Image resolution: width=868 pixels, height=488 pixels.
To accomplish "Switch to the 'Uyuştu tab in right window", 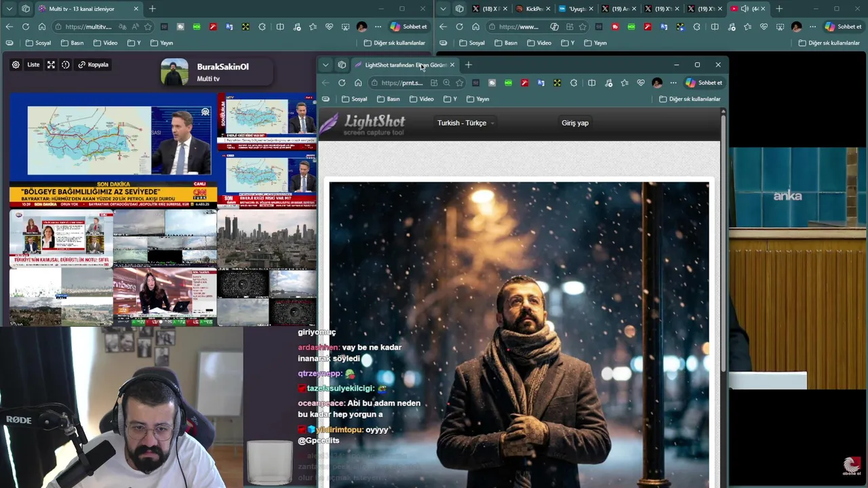I will click(x=576, y=9).
